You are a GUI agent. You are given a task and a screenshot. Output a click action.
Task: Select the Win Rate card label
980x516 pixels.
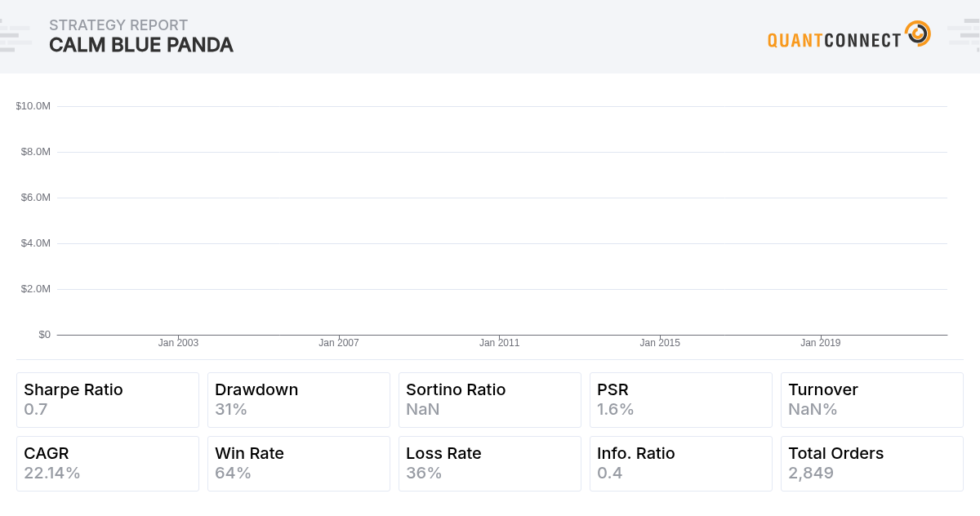click(x=250, y=454)
